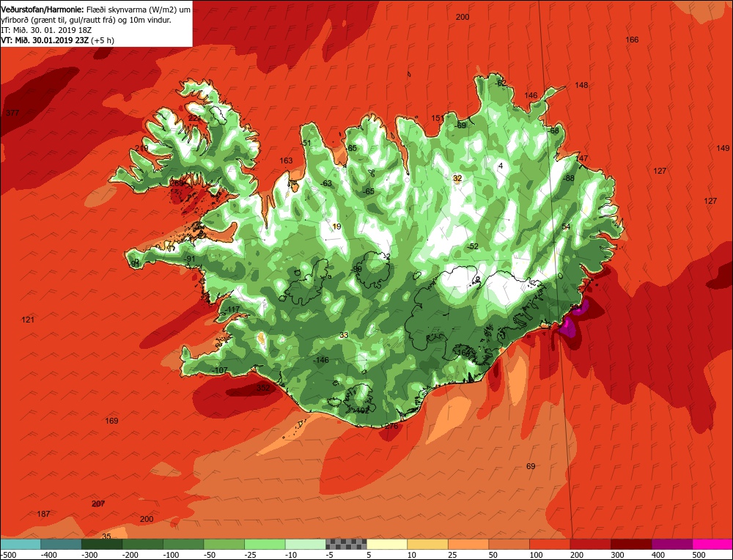
Task: Click the -117 value in west Iceland
Action: tap(232, 309)
